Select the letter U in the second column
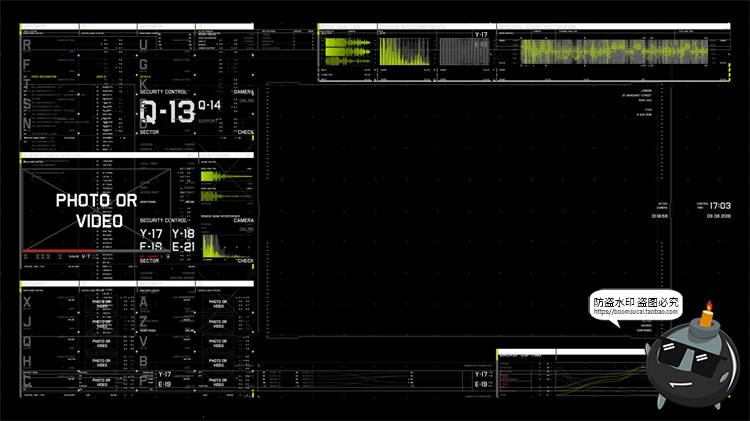This screenshot has height=421, width=750. (x=145, y=45)
